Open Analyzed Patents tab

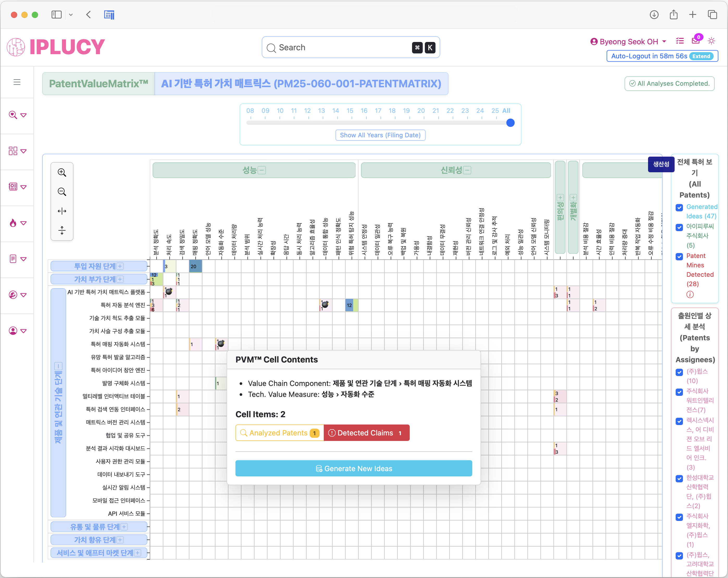(279, 433)
